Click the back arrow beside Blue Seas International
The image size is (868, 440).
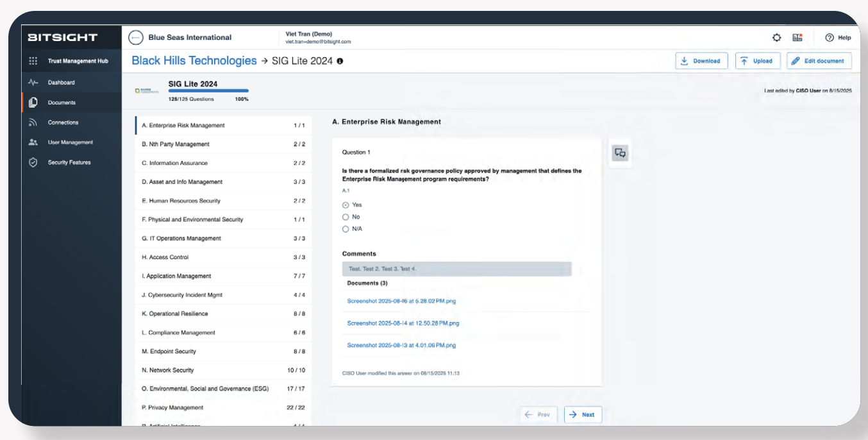(135, 38)
